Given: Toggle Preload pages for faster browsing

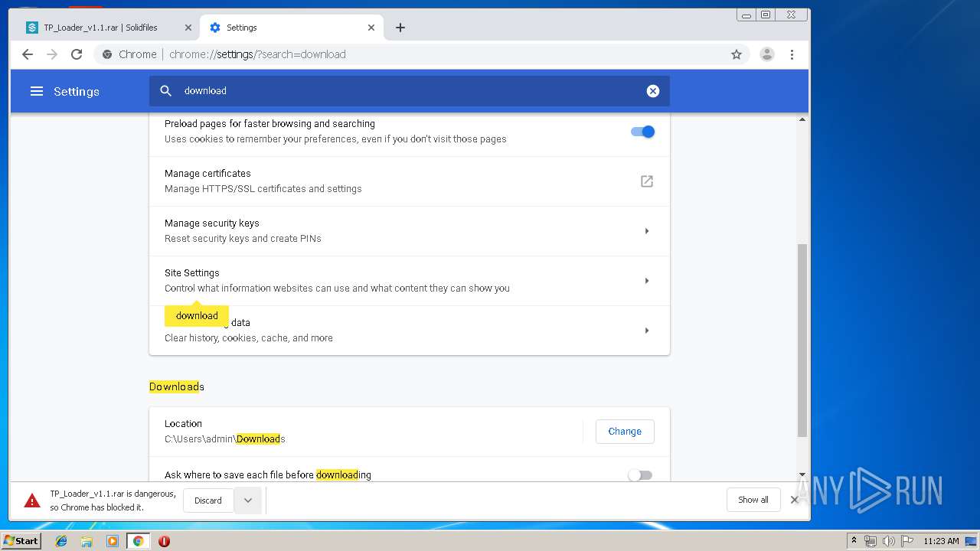Looking at the screenshot, I should coord(642,132).
